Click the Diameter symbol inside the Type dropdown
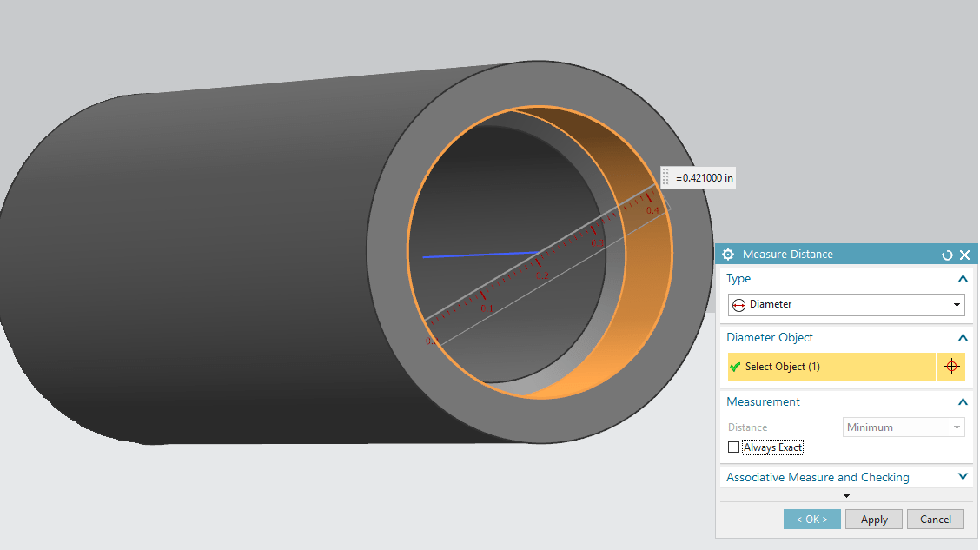This screenshot has height=550, width=980. click(x=738, y=305)
